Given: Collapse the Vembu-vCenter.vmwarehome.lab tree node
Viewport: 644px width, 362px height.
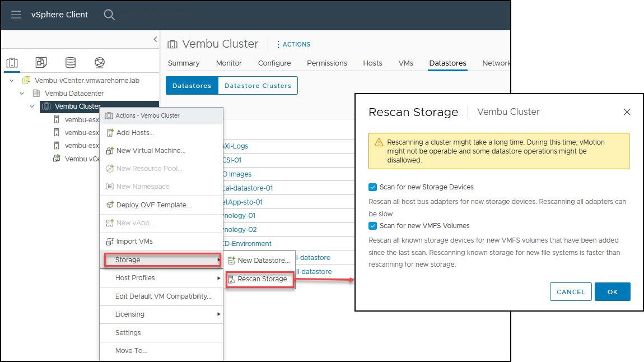Looking at the screenshot, I should [x=12, y=81].
